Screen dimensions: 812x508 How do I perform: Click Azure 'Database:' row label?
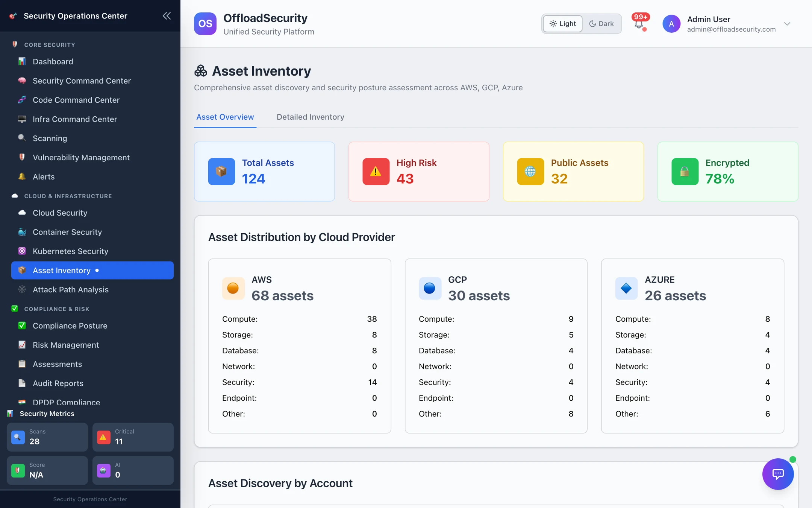click(633, 351)
